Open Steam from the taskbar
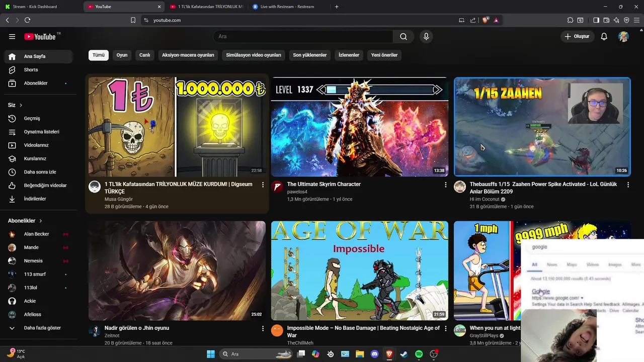Screen dimensions: 644x362 coord(404,354)
